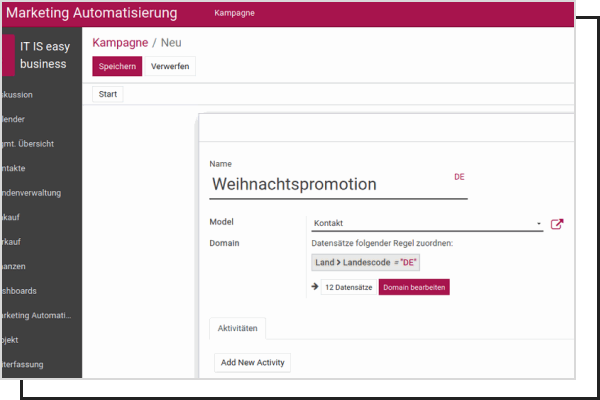The width and height of the screenshot is (600, 400).
Task: Switch to the Aktivitäten tab
Action: pos(237,329)
